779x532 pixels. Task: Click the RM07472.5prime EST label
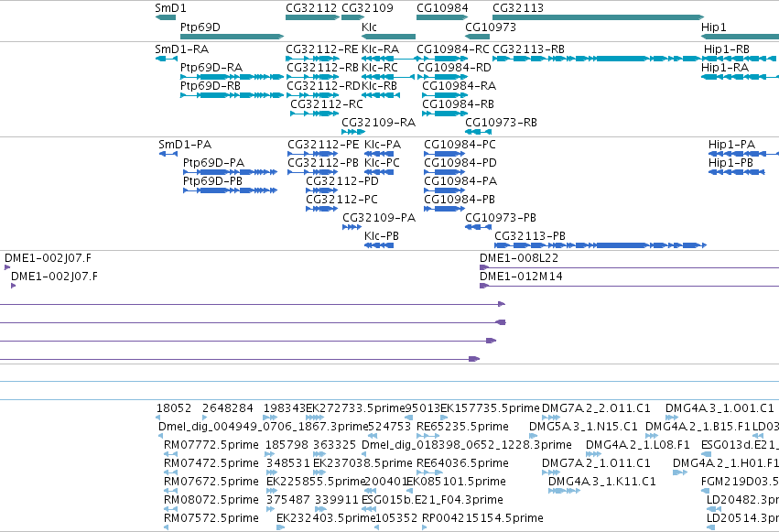(211, 463)
